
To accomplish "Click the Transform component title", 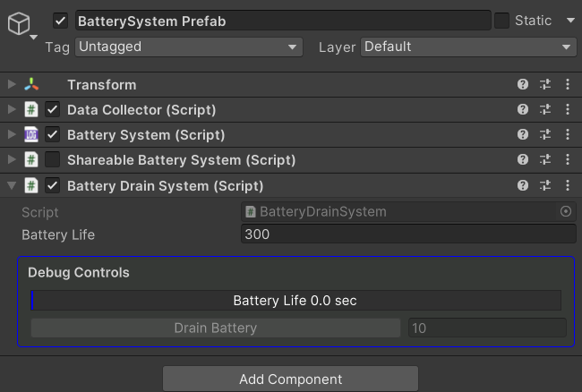I will [102, 85].
